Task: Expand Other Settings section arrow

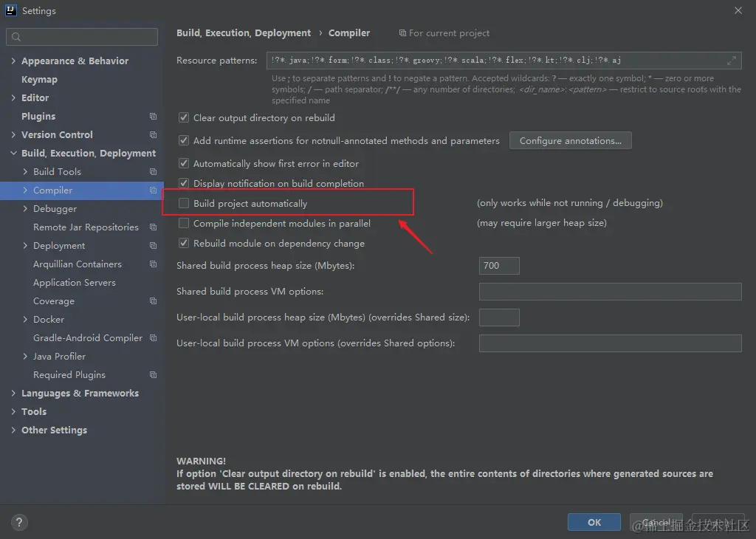Action: (x=13, y=430)
